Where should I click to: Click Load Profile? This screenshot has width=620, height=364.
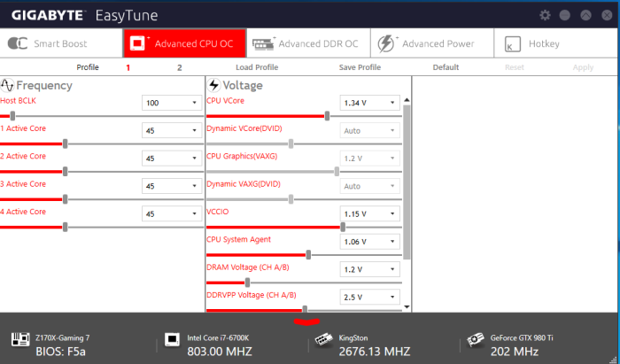click(257, 67)
